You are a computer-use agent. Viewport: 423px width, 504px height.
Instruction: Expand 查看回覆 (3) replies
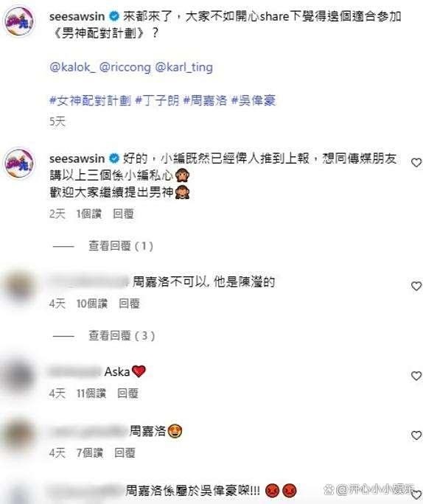click(x=122, y=336)
